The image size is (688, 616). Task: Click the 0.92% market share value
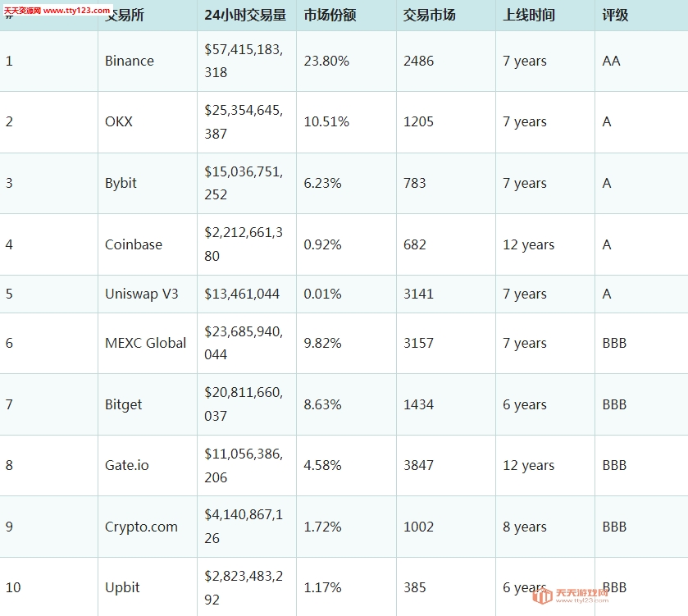coord(322,244)
